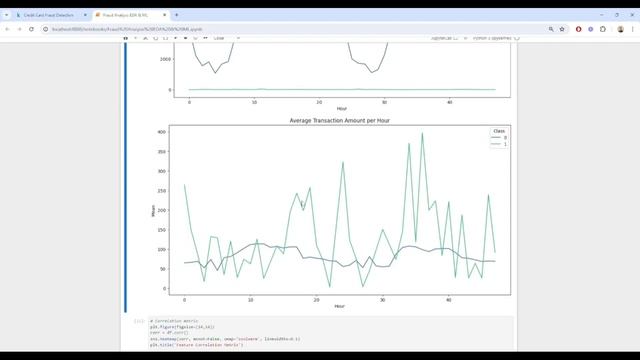Reload the notebook page
The height and width of the screenshot is (360, 640).
coord(31,29)
